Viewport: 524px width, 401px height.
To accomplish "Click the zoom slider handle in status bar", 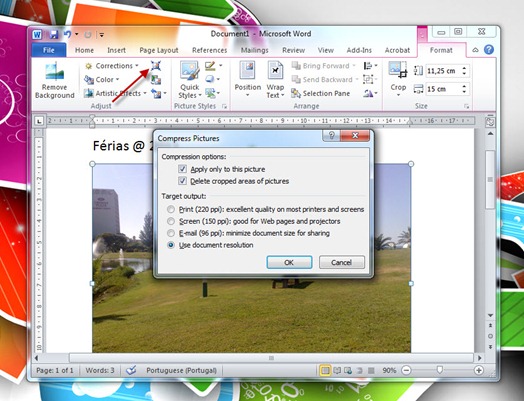I will [440, 370].
